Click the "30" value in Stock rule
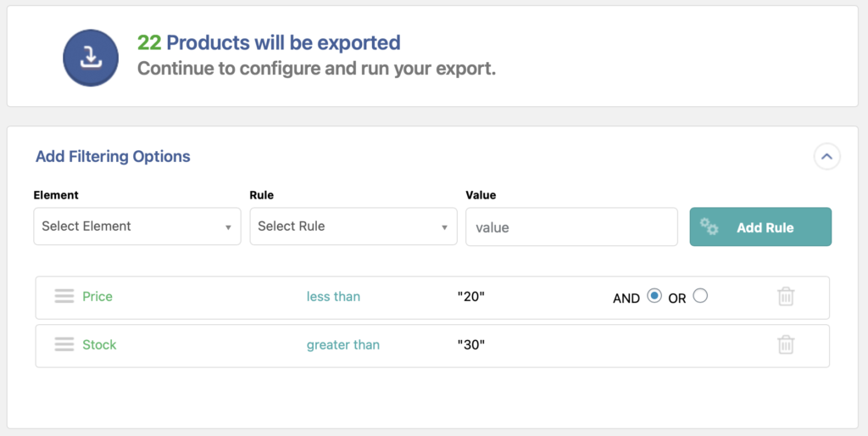Viewport: 868px width, 436px height. [470, 344]
